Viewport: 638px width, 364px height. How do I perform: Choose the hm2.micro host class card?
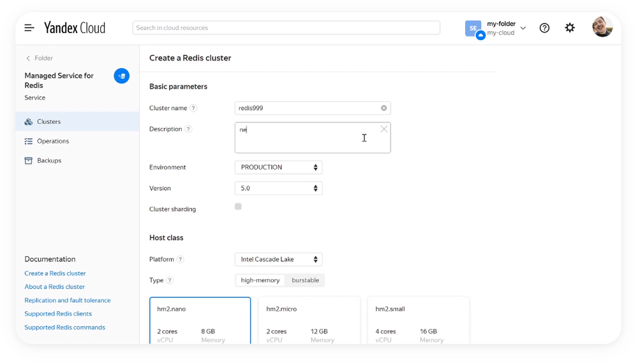(x=309, y=321)
